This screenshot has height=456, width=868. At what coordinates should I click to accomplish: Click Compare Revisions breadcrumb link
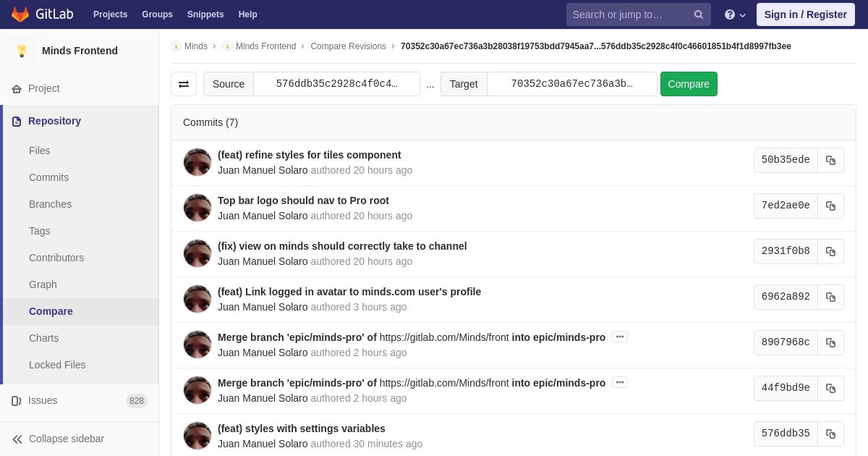[x=348, y=46]
